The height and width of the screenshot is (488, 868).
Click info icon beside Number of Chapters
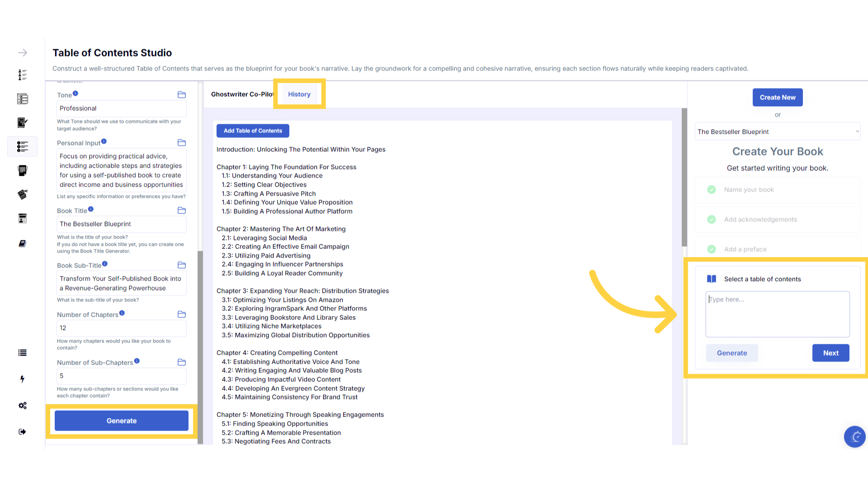pos(122,313)
